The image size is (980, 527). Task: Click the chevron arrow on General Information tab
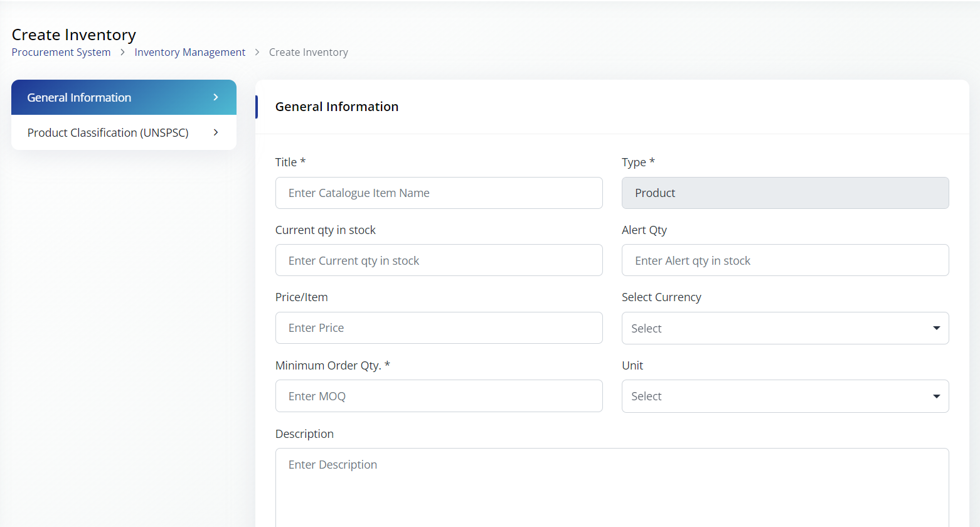click(215, 97)
